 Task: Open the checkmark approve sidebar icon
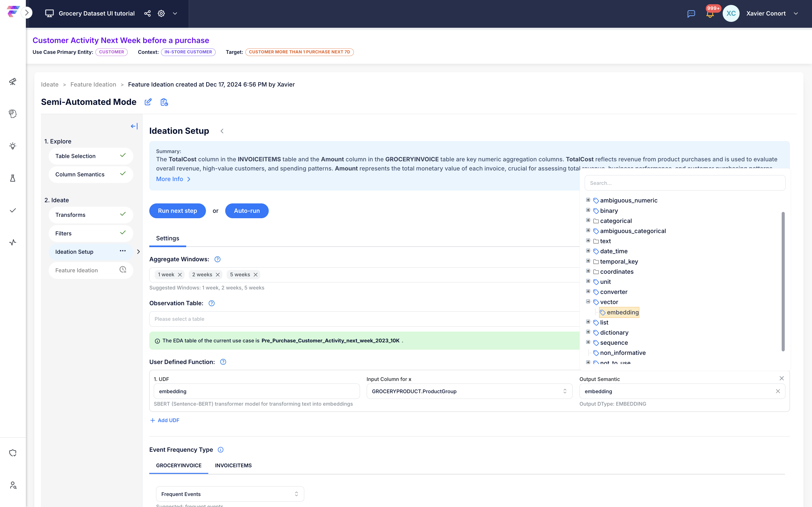[x=13, y=210]
